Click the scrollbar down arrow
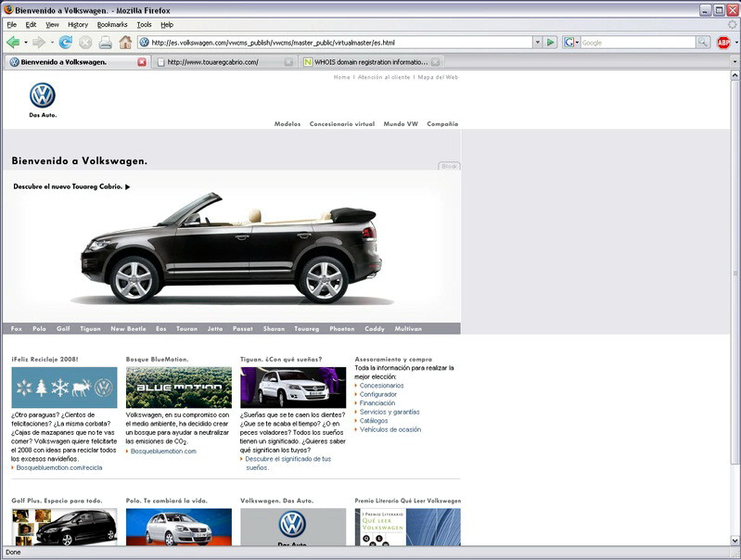741x560 pixels. tap(735, 541)
